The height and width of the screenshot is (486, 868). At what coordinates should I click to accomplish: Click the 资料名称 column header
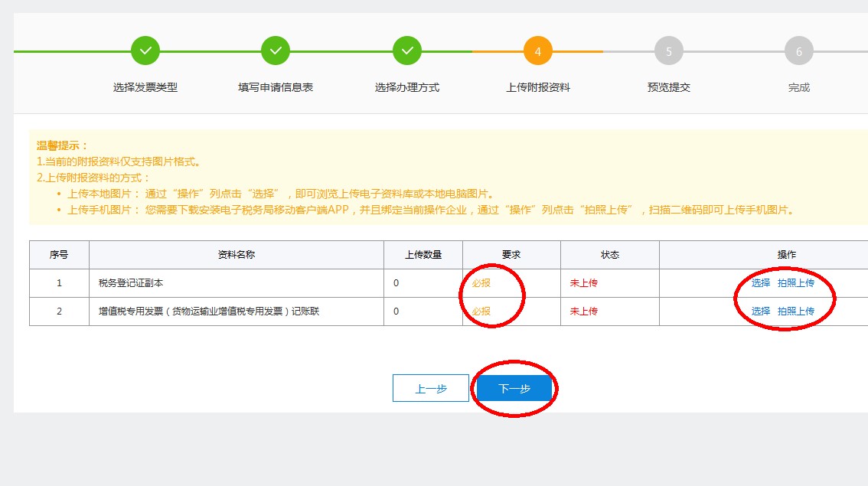pyautogui.click(x=235, y=254)
